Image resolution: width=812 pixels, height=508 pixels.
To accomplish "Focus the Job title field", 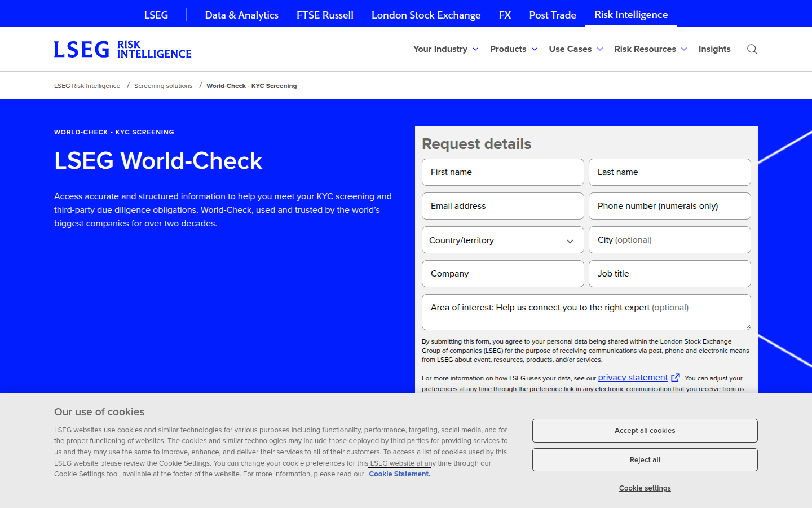I will pos(670,274).
